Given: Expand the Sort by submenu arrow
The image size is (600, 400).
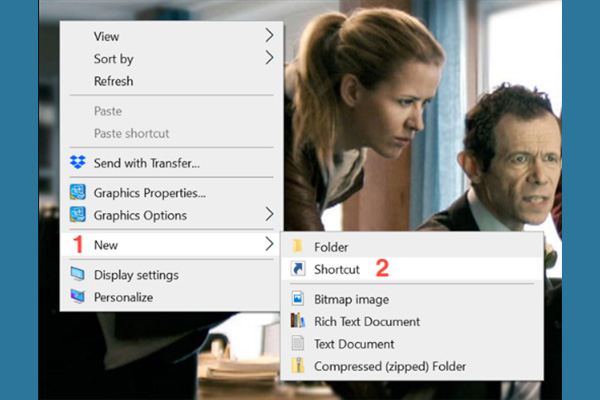Looking at the screenshot, I should 269,58.
